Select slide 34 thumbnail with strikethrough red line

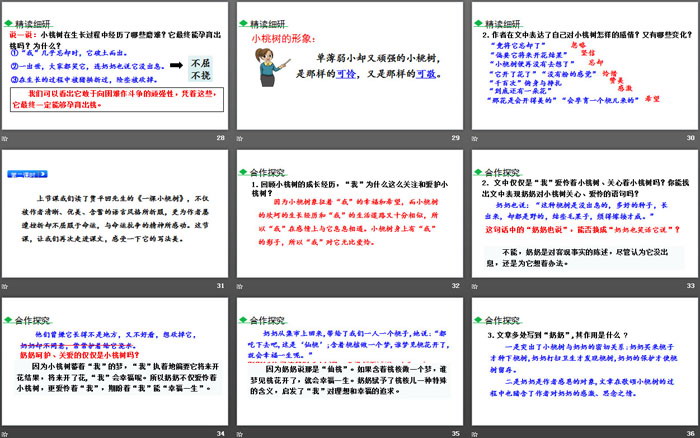[115, 361]
